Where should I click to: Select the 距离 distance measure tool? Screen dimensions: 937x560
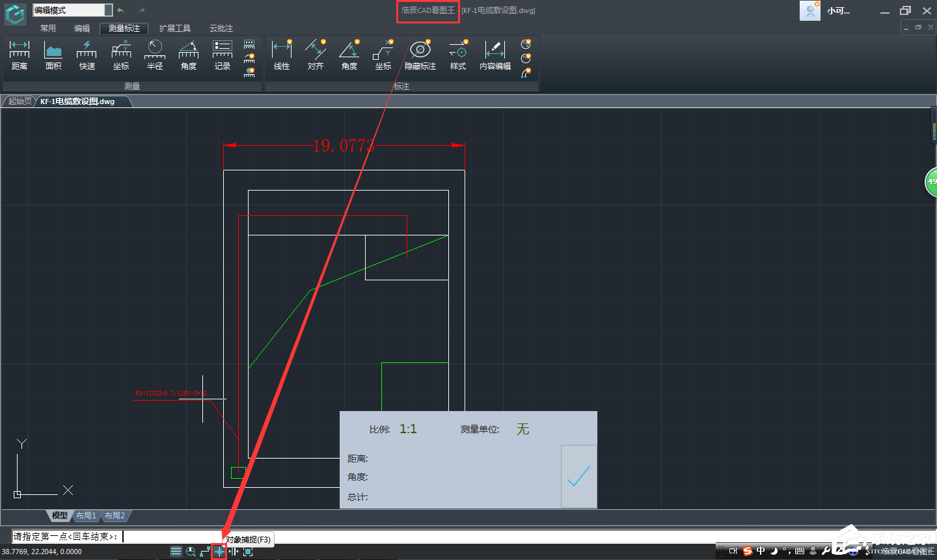[x=20, y=55]
